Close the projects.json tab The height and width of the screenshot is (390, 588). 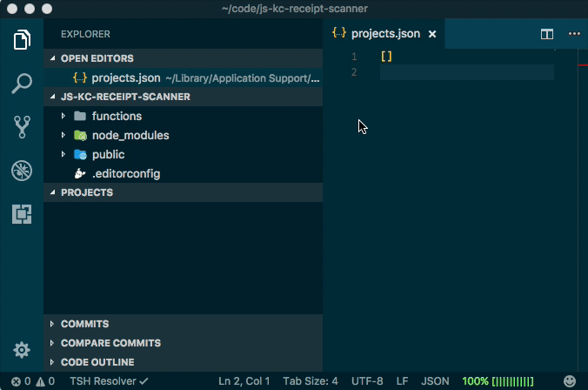[432, 34]
